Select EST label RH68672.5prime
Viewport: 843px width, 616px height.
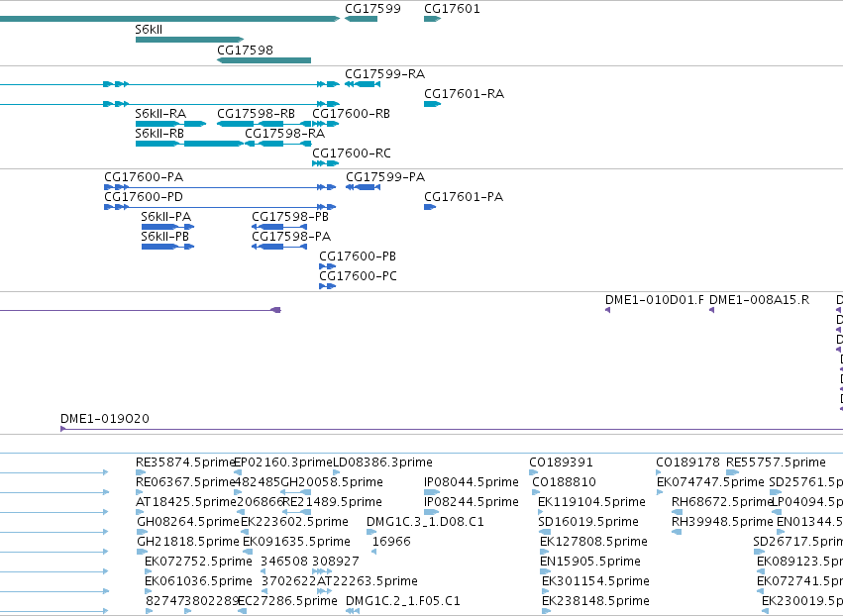click(722, 502)
